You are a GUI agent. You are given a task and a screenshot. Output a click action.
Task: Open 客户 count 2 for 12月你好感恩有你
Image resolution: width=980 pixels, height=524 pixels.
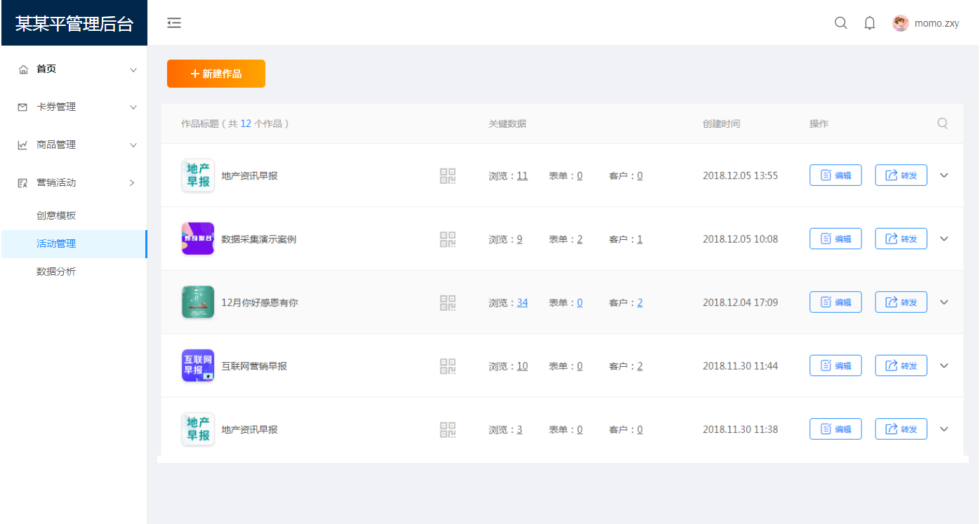click(640, 303)
